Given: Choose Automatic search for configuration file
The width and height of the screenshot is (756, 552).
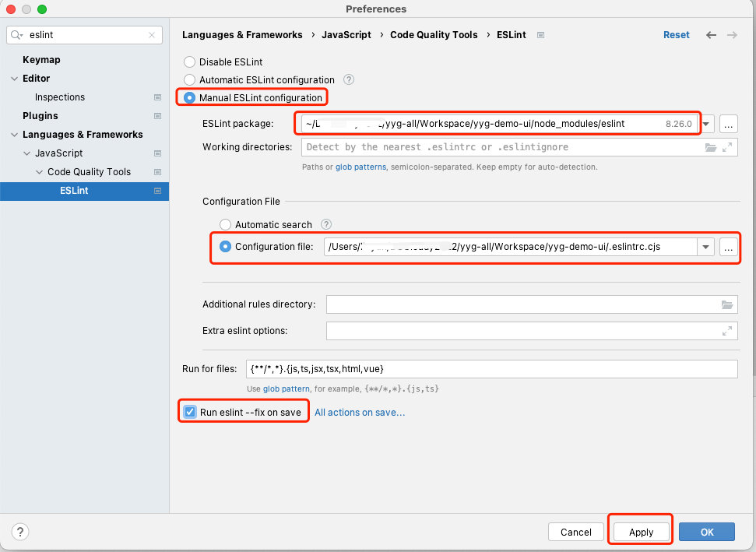Looking at the screenshot, I should point(225,225).
